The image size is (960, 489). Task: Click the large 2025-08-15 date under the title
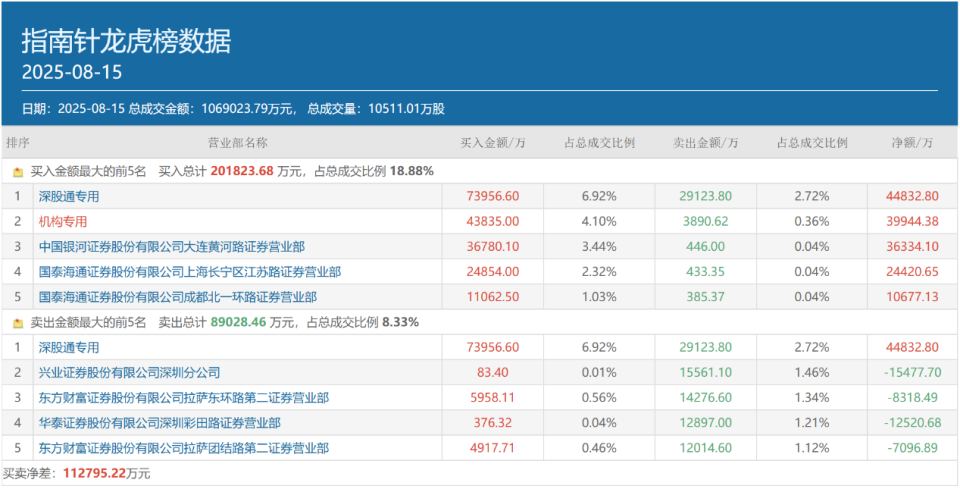[72, 73]
